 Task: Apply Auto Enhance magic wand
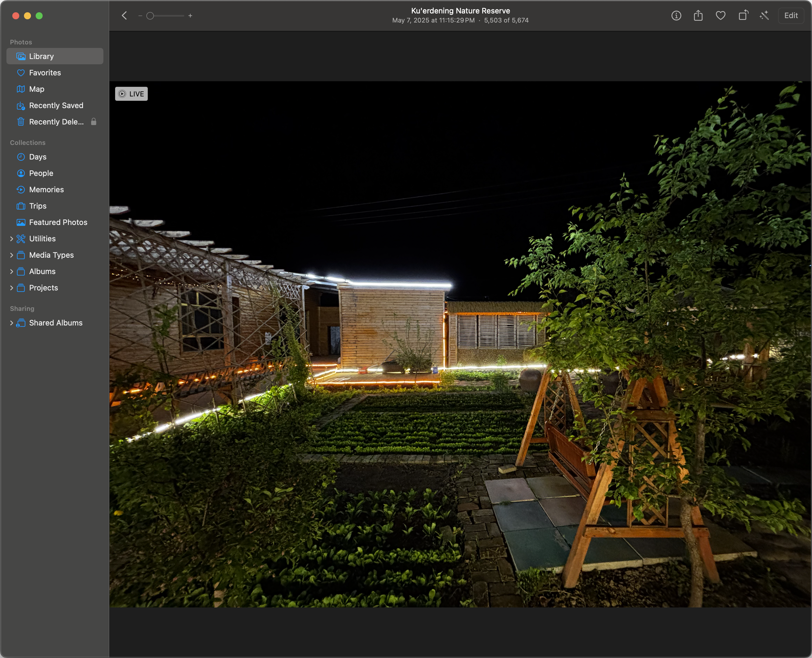764,15
